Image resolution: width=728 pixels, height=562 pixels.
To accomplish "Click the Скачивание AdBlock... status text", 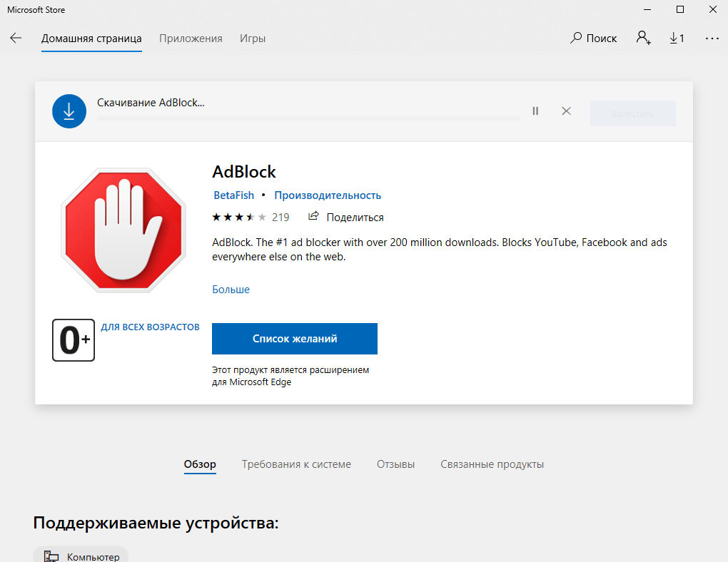I will tap(151, 103).
